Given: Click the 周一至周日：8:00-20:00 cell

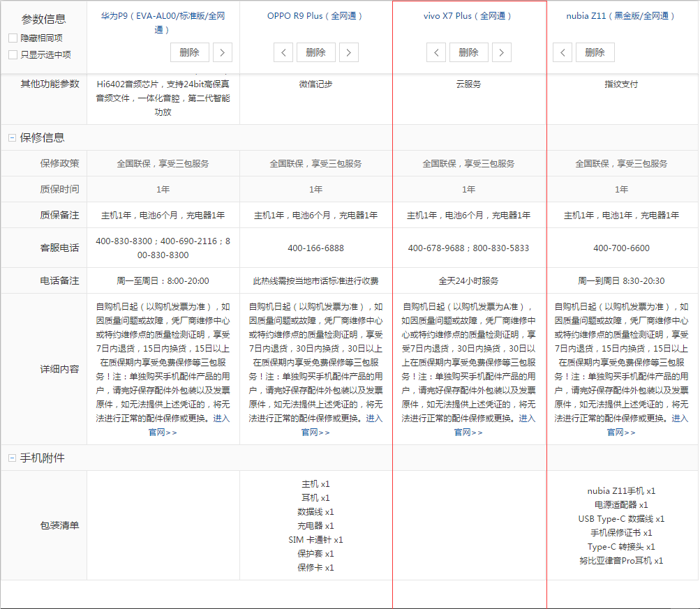Looking at the screenshot, I should (163, 280).
